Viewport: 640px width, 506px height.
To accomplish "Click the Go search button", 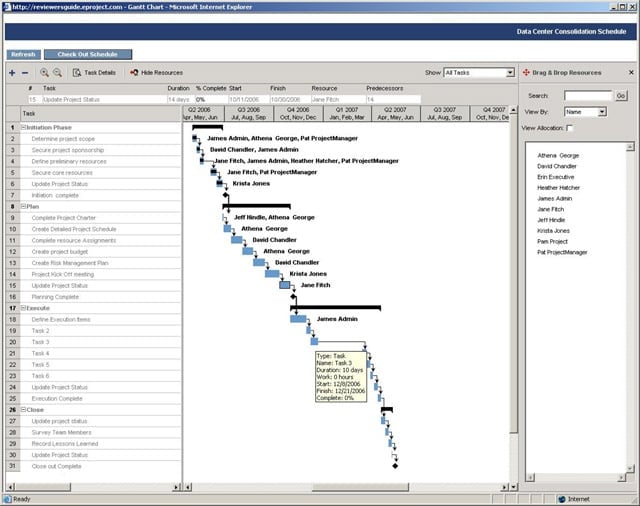I will (x=621, y=96).
